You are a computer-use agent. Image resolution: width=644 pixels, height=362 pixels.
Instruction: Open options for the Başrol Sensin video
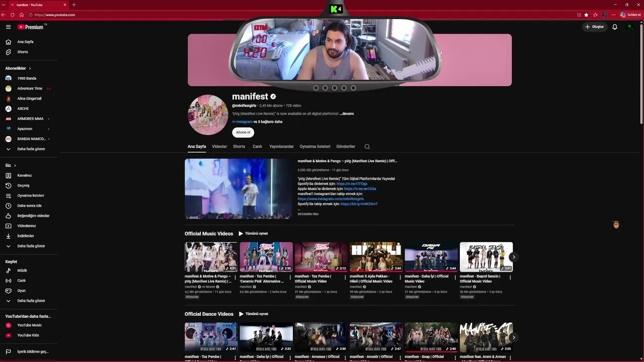pyautogui.click(x=510, y=277)
